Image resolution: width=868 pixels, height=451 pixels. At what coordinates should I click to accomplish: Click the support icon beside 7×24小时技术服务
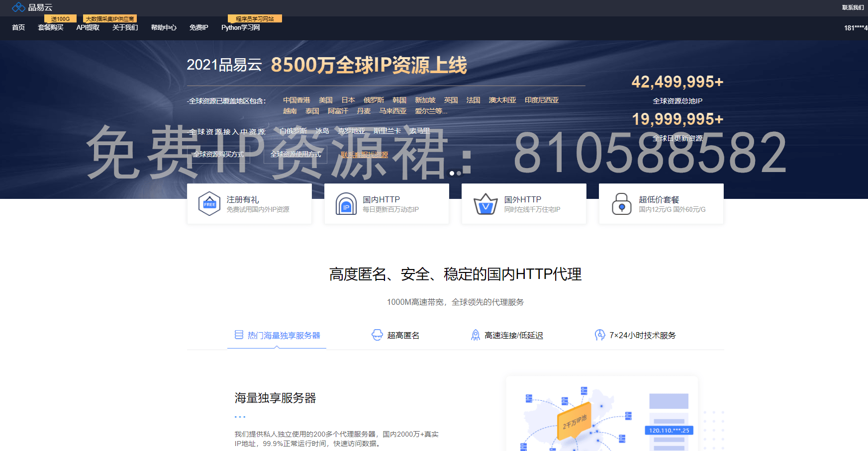point(600,335)
